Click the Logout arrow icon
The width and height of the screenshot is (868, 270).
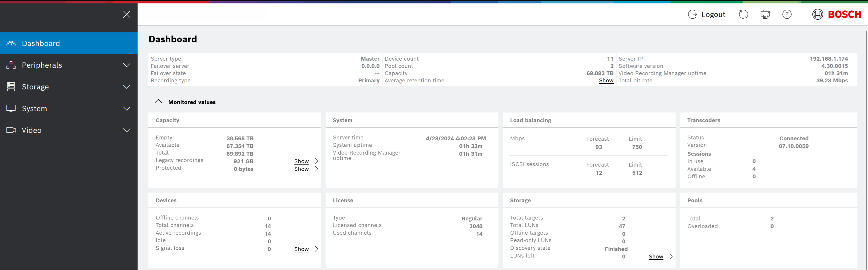(x=692, y=14)
